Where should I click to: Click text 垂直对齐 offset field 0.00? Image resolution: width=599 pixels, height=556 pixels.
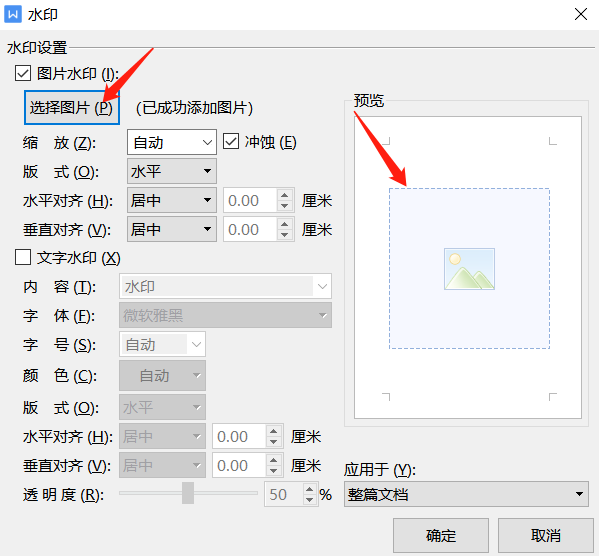coord(239,465)
